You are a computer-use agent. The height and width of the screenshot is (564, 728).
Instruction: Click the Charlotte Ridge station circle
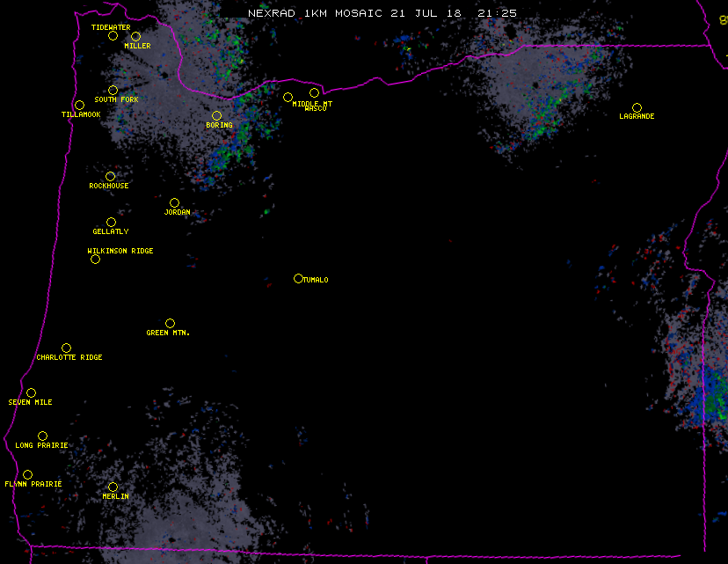pos(66,348)
